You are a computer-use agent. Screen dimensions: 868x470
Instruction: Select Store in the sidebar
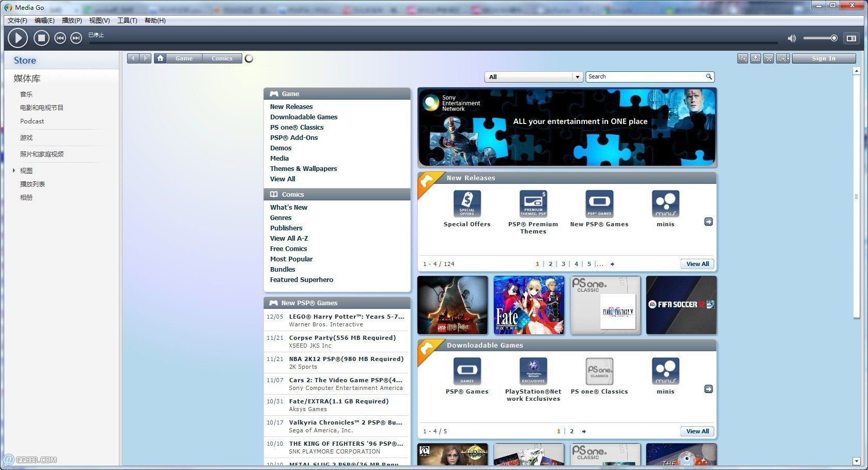[25, 60]
